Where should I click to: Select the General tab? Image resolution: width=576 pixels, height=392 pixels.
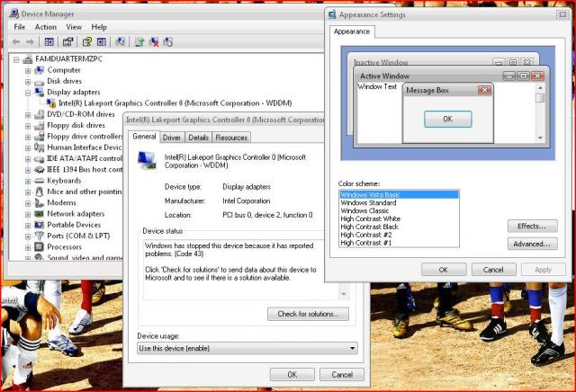[x=144, y=136]
